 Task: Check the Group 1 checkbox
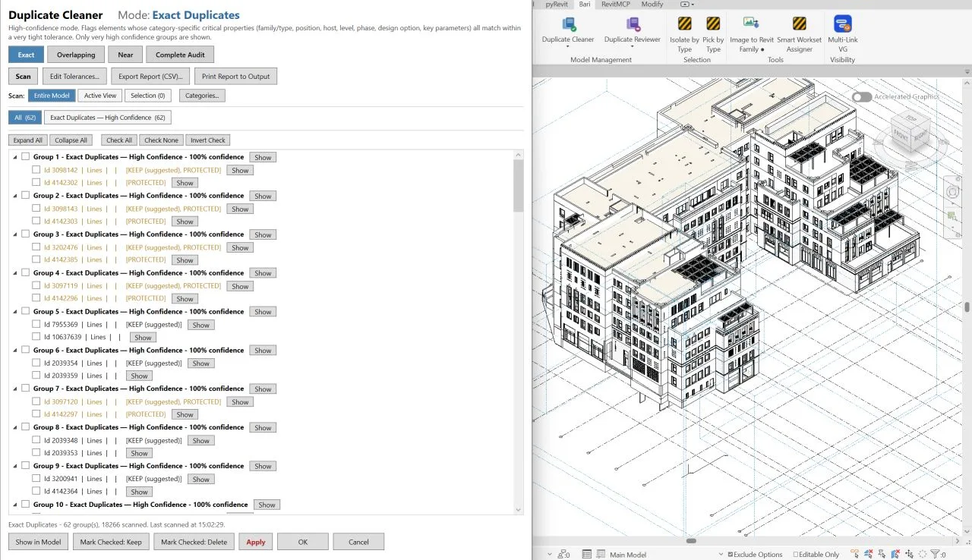25,156
